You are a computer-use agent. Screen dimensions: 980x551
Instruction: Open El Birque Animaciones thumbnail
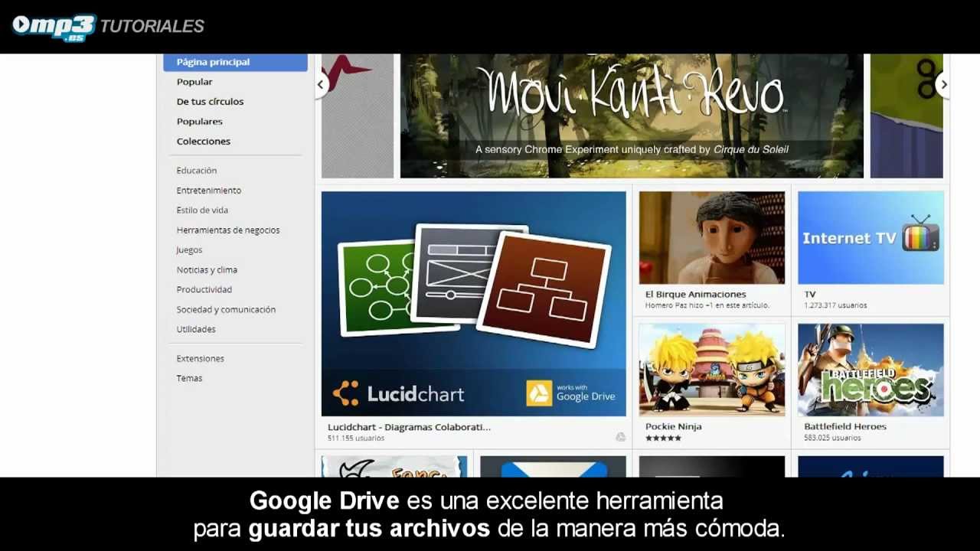(x=712, y=237)
